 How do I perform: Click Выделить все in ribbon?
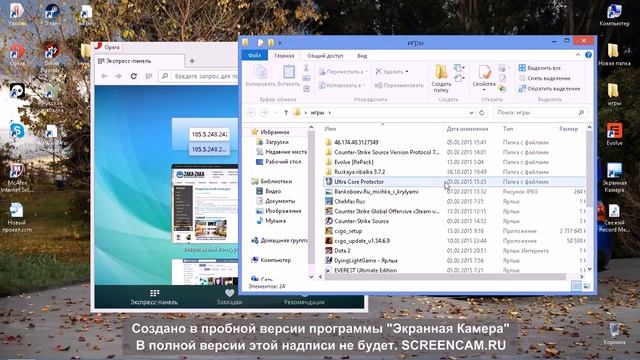click(540, 68)
